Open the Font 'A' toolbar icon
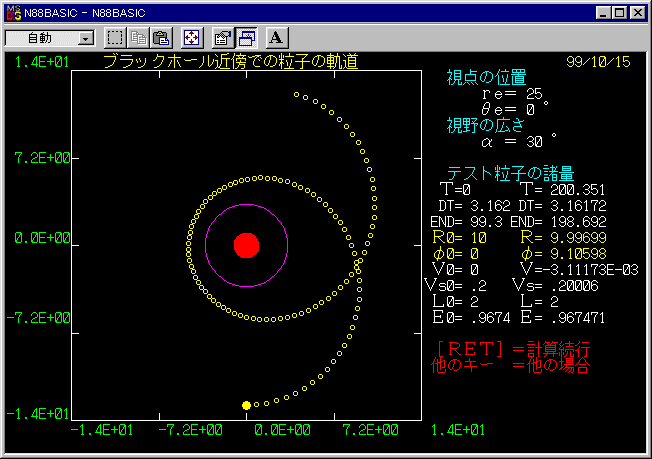 (277, 38)
